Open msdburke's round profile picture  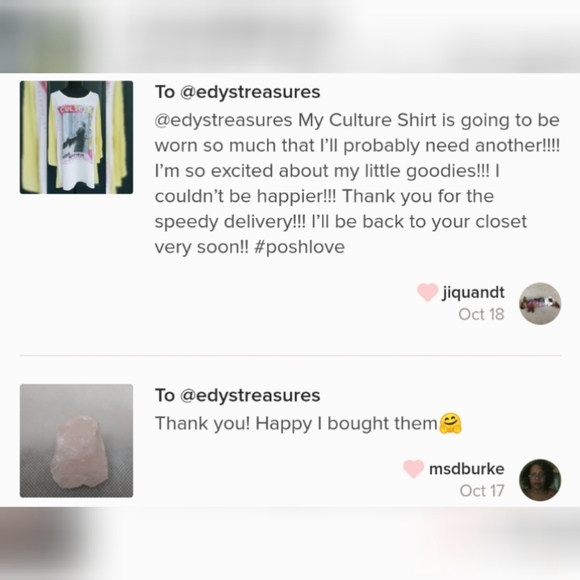click(540, 480)
